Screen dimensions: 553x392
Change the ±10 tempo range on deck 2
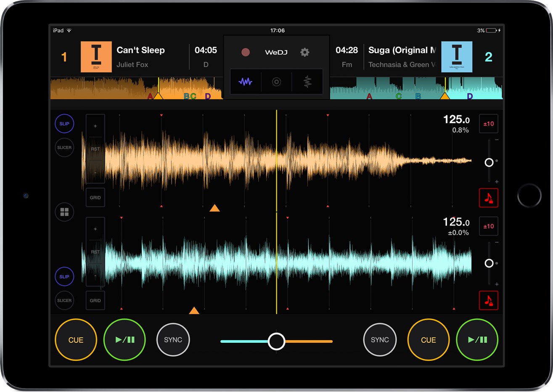pos(488,226)
